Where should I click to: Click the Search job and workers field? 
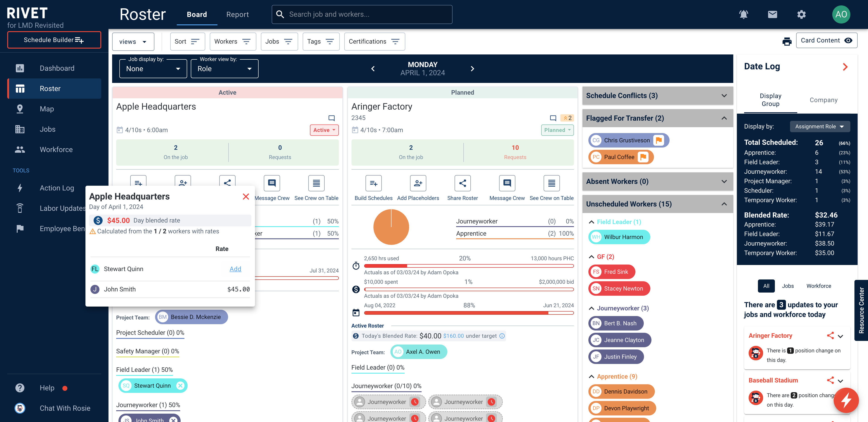click(362, 14)
